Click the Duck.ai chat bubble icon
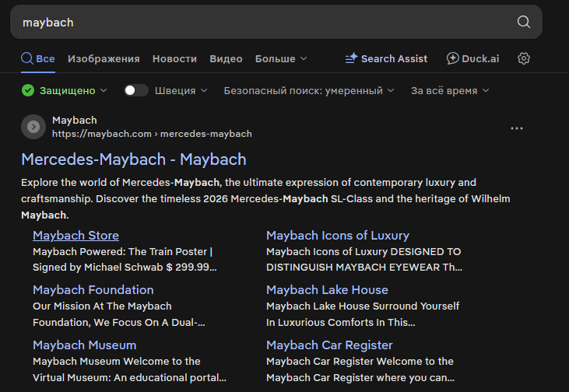 click(x=452, y=58)
